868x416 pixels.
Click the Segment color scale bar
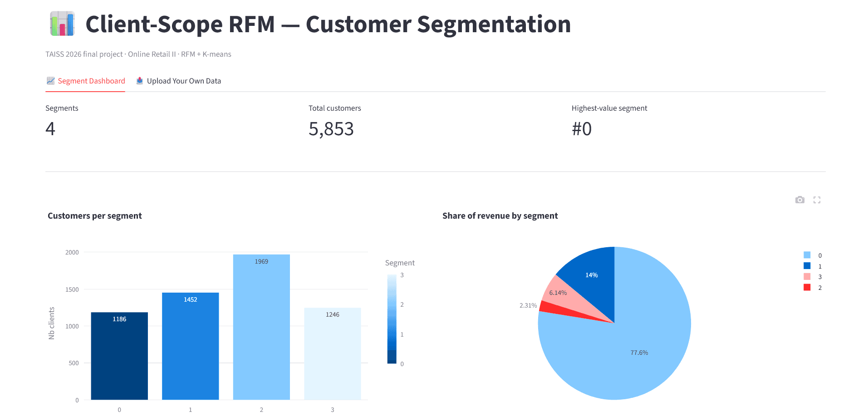[392, 319]
